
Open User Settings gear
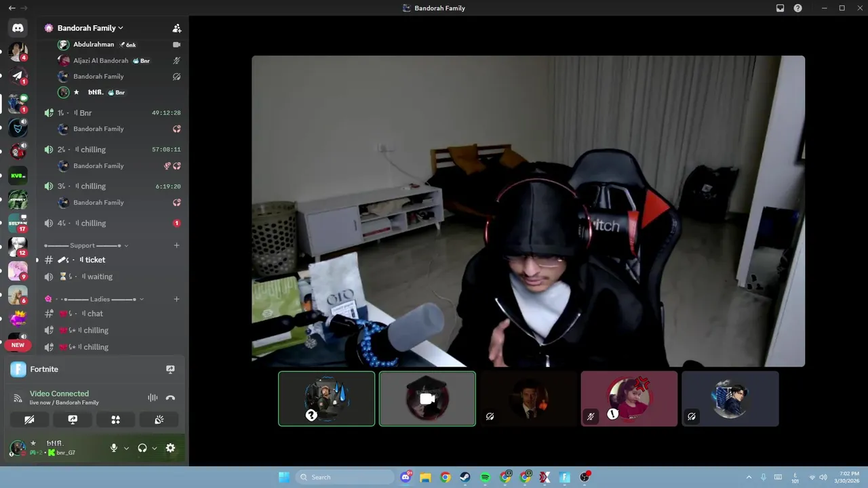point(170,448)
